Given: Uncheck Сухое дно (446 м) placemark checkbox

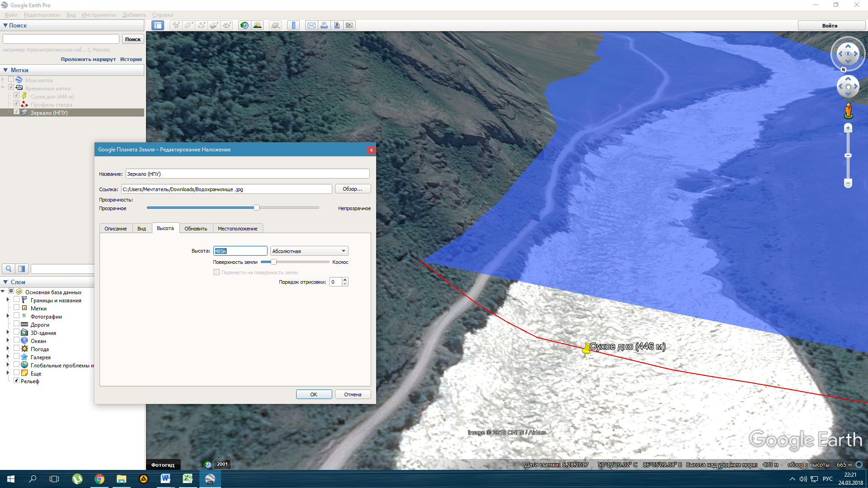Looking at the screenshot, I should click(x=17, y=96).
